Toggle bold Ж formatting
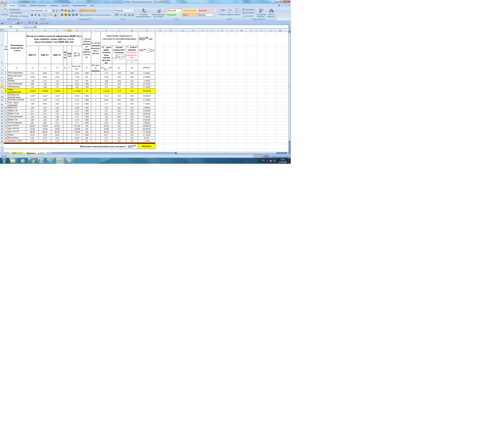The image size is (504, 422). (32, 15)
